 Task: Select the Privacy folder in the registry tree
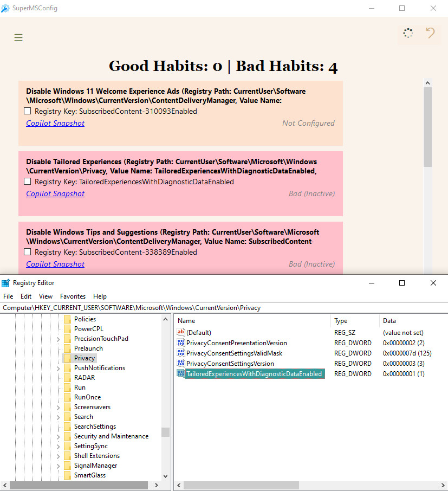click(x=85, y=358)
